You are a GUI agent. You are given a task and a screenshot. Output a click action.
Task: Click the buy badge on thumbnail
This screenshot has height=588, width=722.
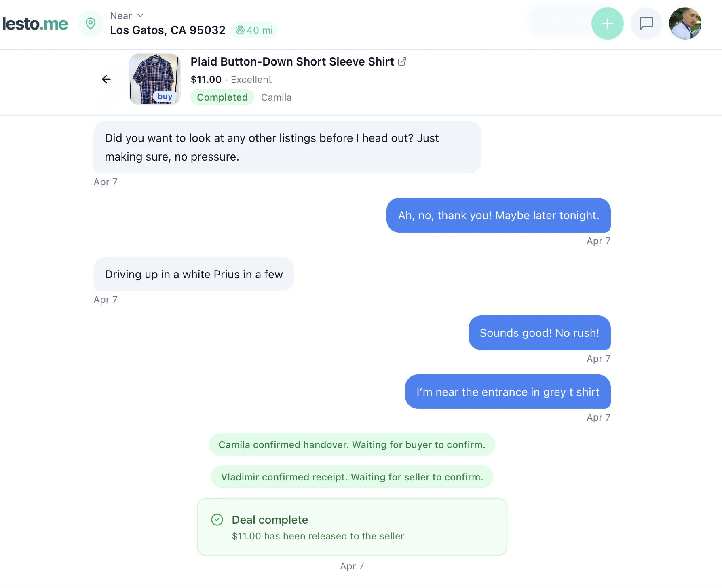pos(165,96)
